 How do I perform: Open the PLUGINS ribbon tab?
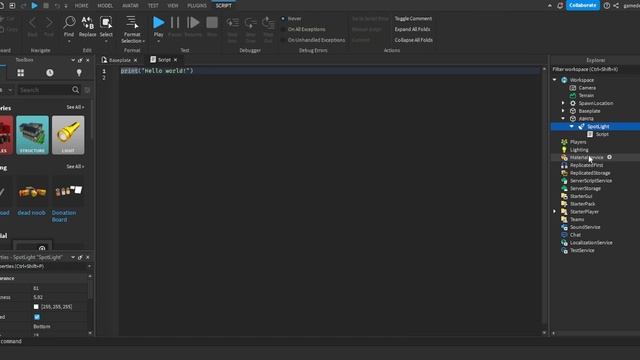[197, 6]
